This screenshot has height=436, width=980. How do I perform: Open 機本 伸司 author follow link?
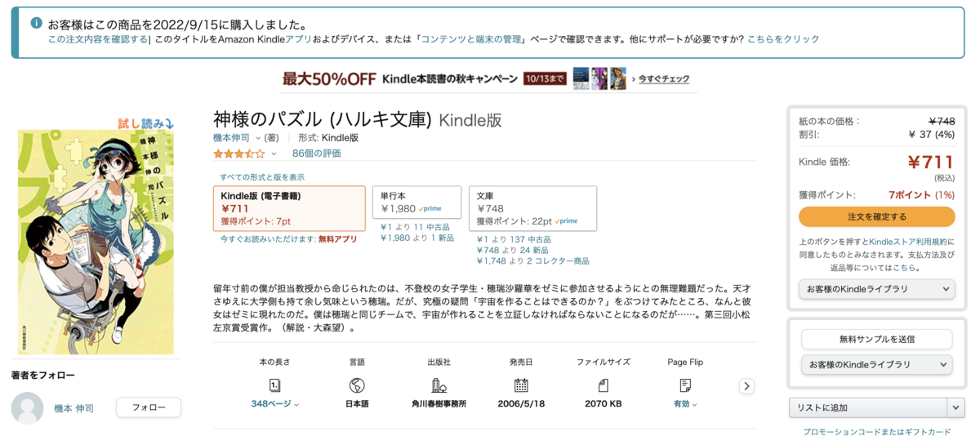pos(73,408)
